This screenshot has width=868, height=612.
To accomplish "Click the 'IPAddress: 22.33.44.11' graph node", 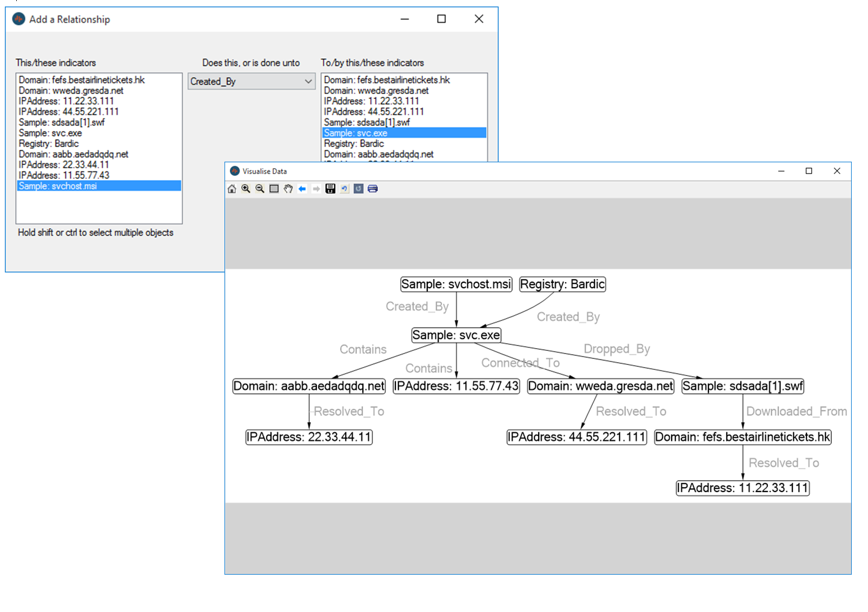I will click(309, 437).
